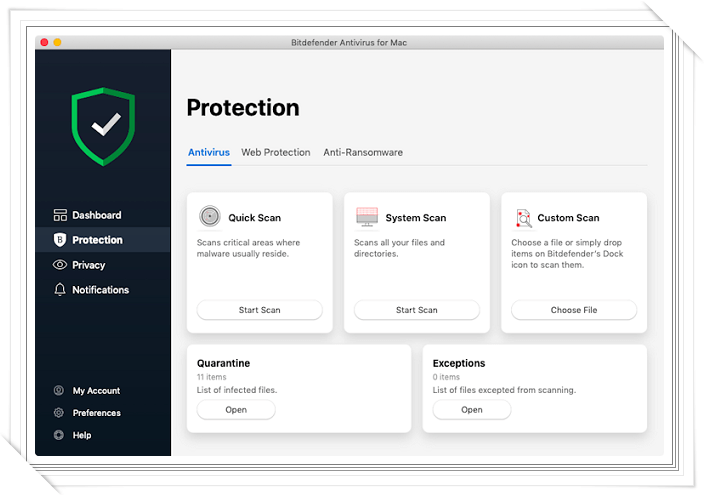Start the Quick Scan
The image size is (704, 496).
coord(260,310)
